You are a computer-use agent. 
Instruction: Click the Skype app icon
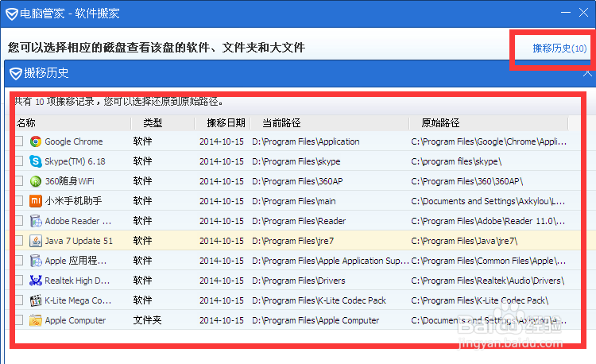coord(36,161)
